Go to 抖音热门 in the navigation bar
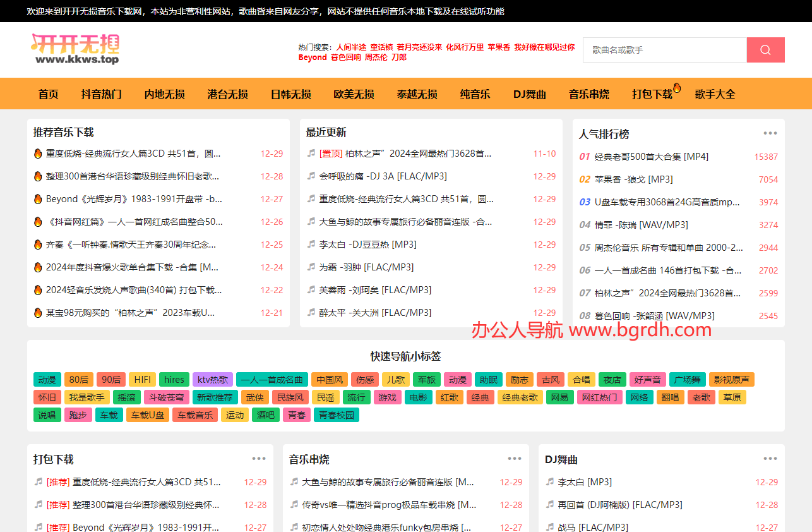This screenshot has height=532, width=812. [x=101, y=94]
